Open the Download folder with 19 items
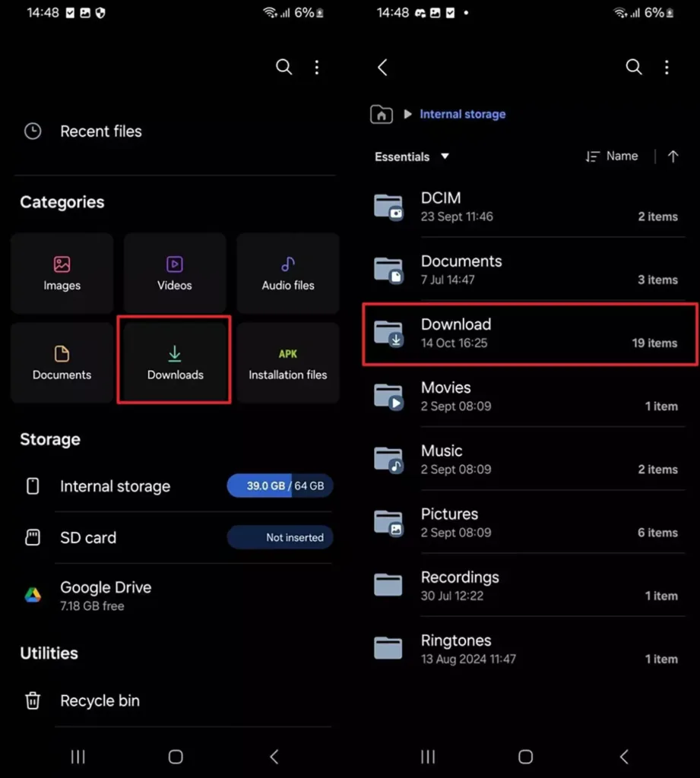Screen dimensions: 700x778 531,334
